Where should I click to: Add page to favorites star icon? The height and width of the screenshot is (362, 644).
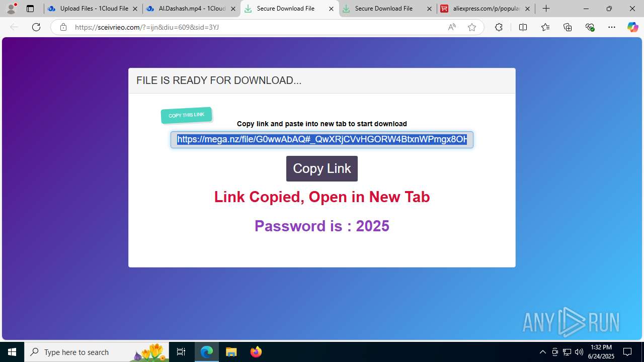pos(472,27)
